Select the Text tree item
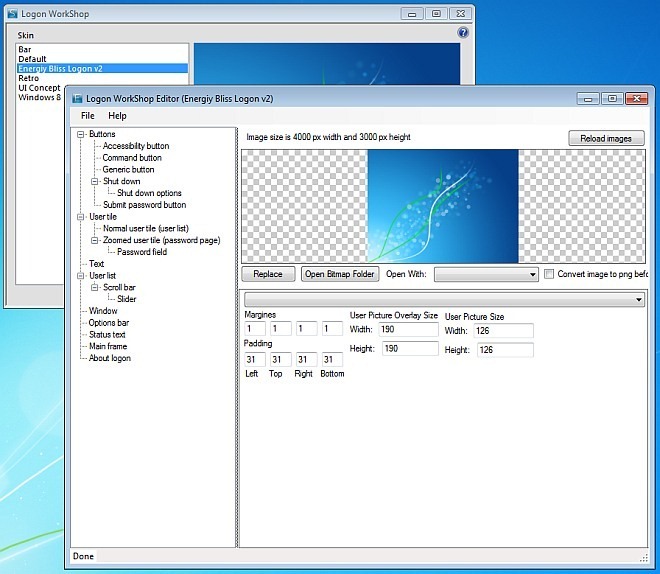The image size is (660, 574). pyautogui.click(x=96, y=264)
